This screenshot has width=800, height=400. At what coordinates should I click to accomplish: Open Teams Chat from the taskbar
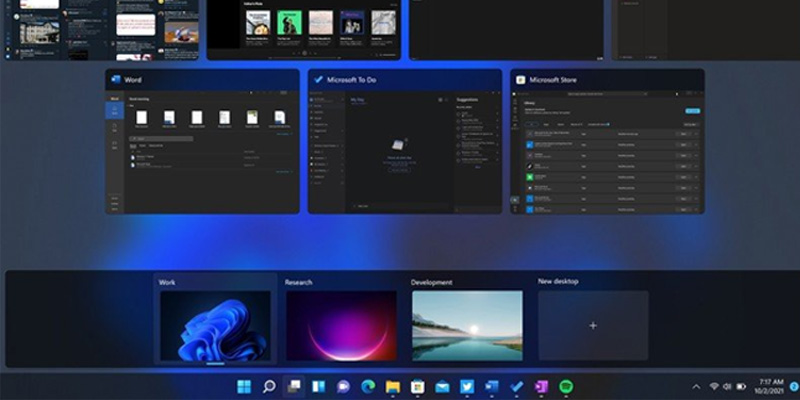click(344, 386)
